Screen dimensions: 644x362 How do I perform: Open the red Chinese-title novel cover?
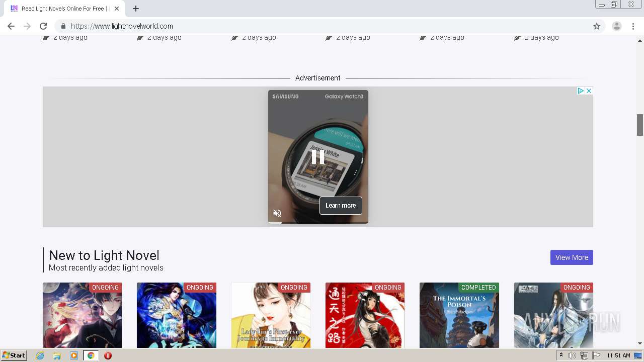tap(365, 315)
